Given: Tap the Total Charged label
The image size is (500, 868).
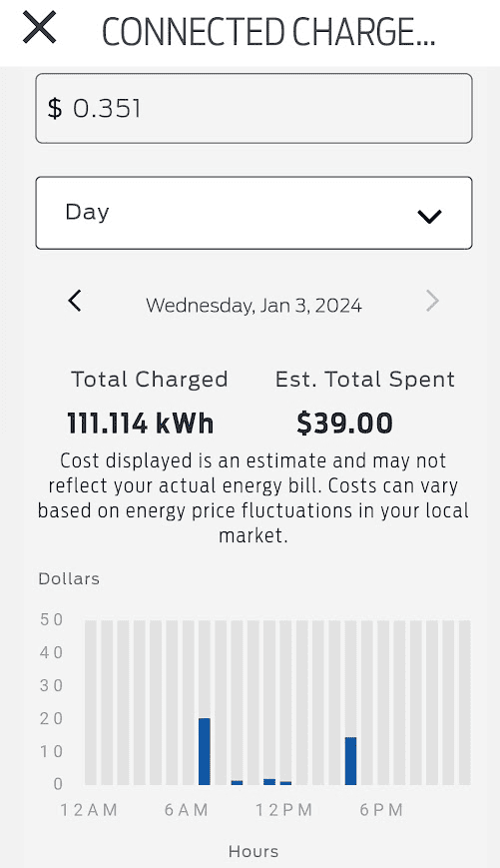Looking at the screenshot, I should tap(150, 380).
